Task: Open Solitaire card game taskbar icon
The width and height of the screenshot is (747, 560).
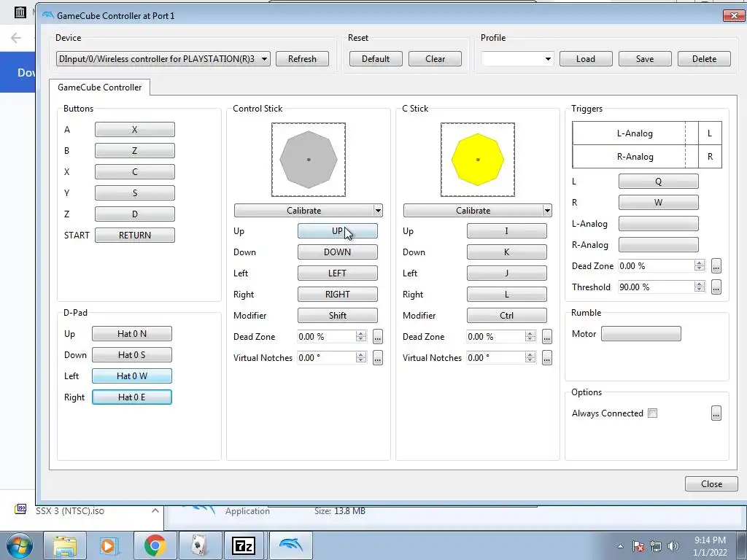Action: coord(199,545)
